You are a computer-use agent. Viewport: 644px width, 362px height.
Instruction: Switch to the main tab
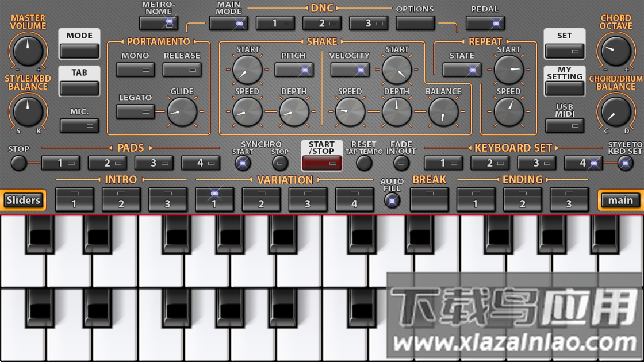click(x=620, y=200)
